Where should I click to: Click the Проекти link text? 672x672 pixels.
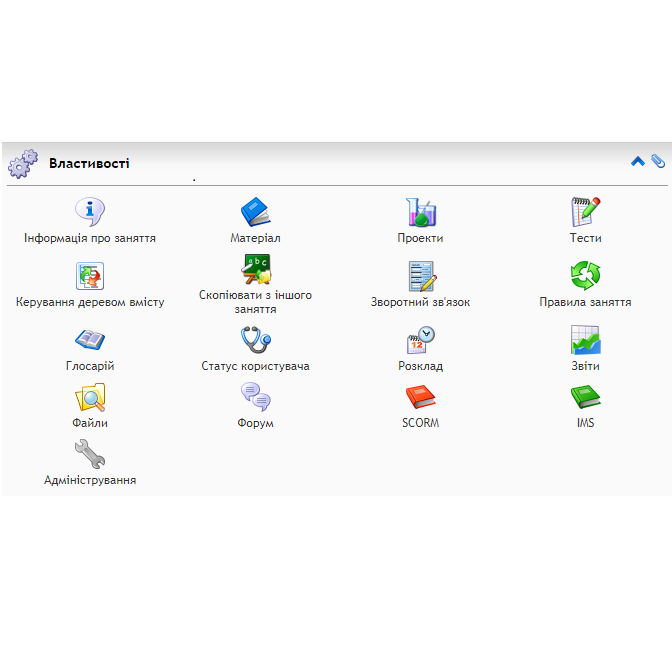tap(420, 238)
